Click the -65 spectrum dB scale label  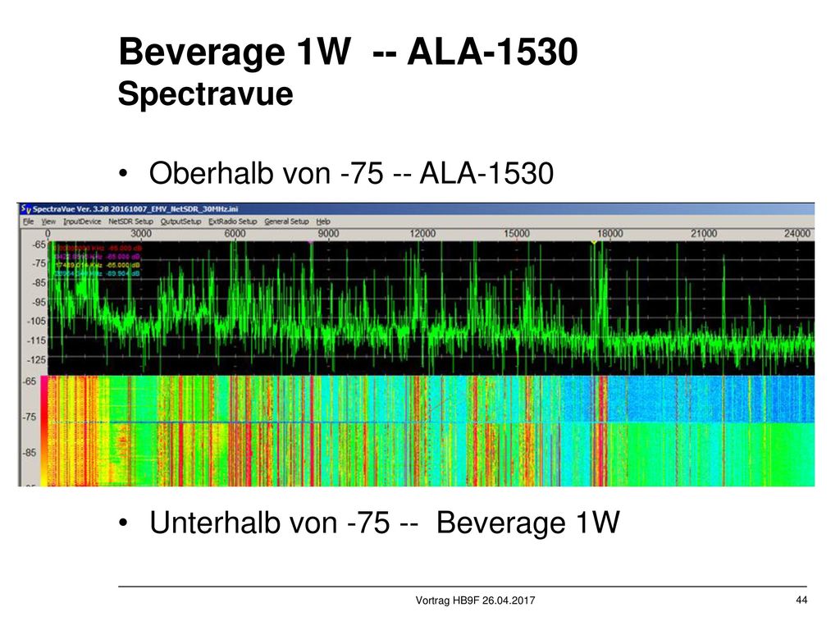click(x=39, y=244)
